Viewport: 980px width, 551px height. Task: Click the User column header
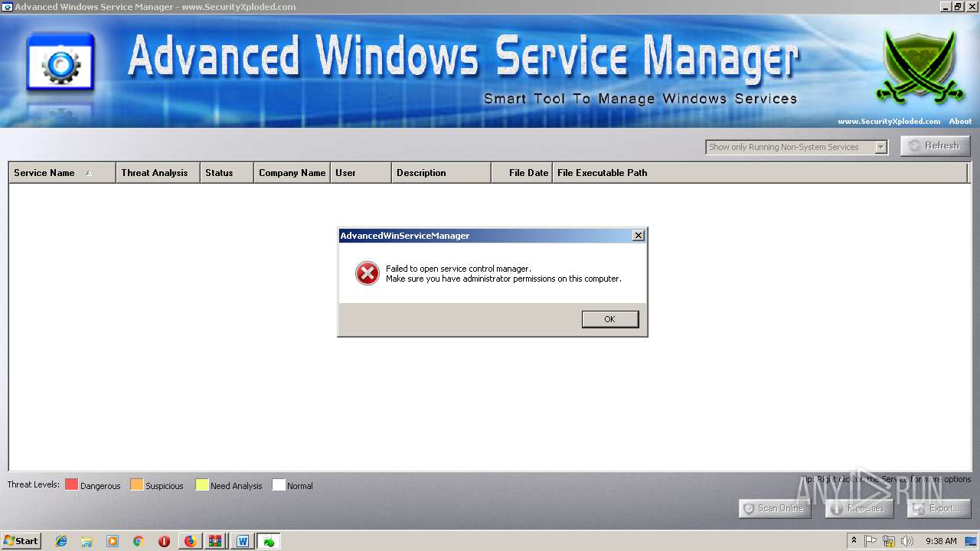(361, 173)
